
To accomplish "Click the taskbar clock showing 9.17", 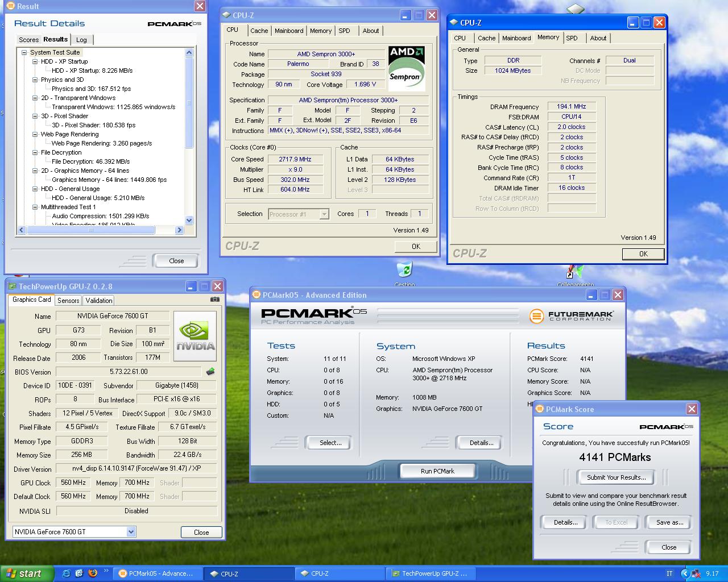I will point(712,574).
